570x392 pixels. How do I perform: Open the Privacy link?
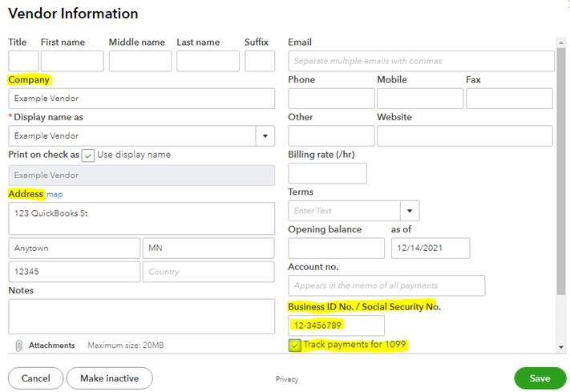(287, 379)
